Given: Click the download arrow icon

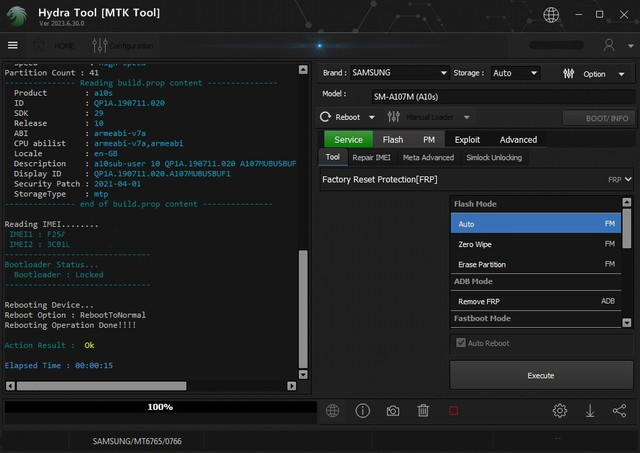Looking at the screenshot, I should [590, 411].
